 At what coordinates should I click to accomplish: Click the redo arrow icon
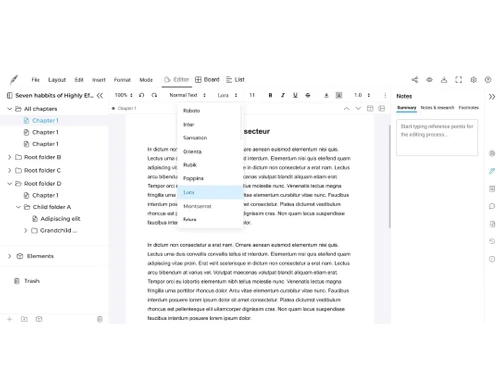[154, 95]
